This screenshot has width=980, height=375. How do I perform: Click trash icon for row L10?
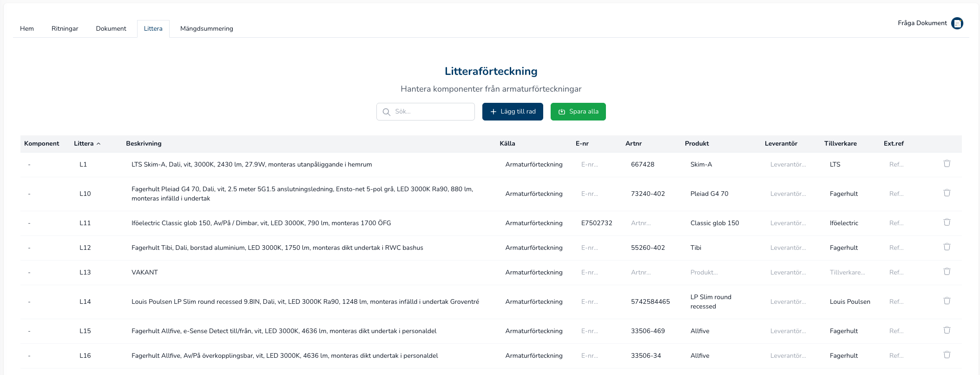[x=947, y=193]
